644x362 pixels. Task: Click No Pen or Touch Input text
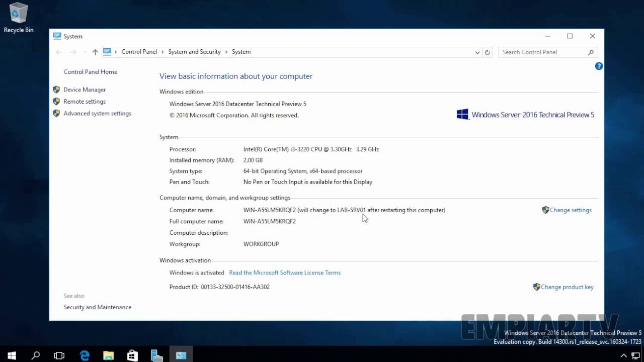[308, 182]
